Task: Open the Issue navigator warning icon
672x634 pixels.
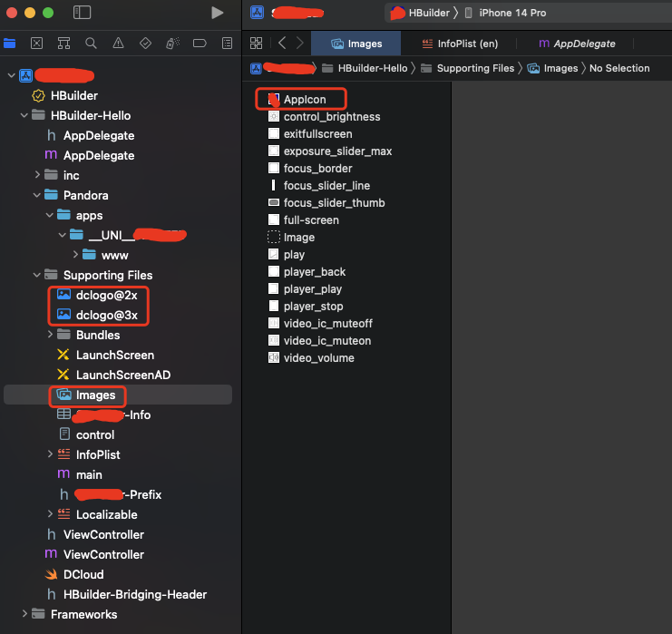Action: pos(118,44)
